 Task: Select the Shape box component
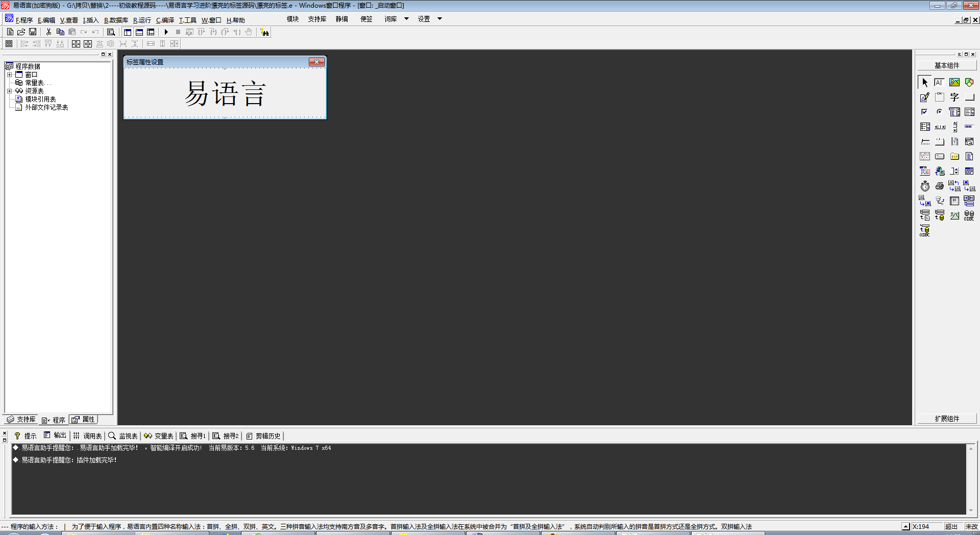[969, 82]
